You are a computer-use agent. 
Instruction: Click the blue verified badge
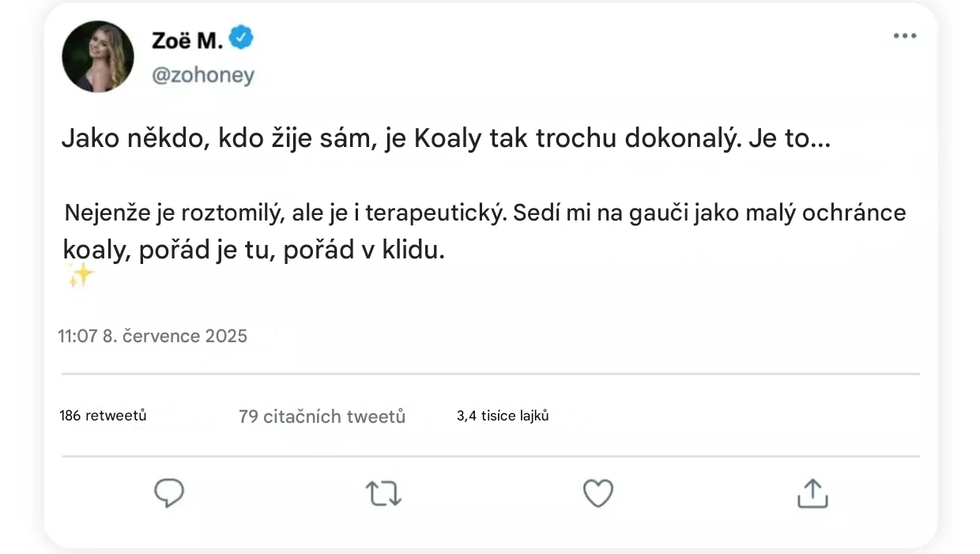click(241, 38)
